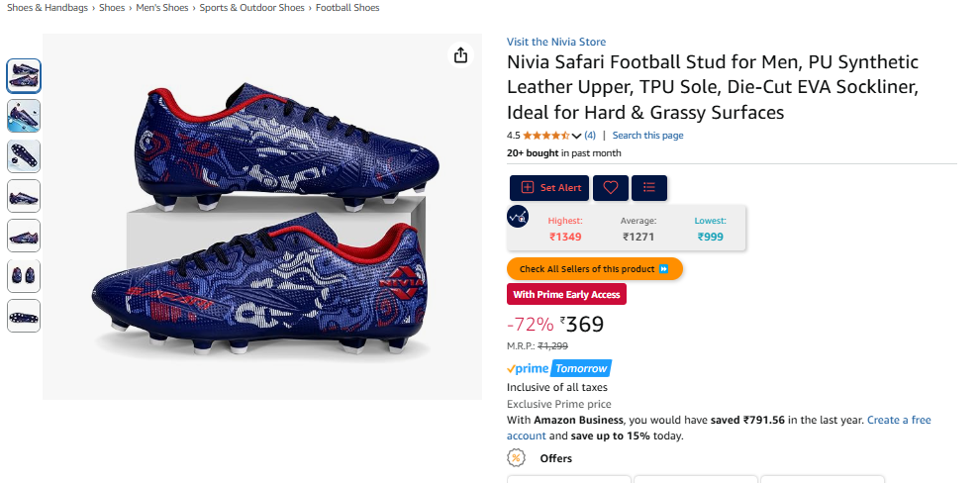Open the (4) ratings count link
This screenshot has height=483, width=980.
coord(590,136)
